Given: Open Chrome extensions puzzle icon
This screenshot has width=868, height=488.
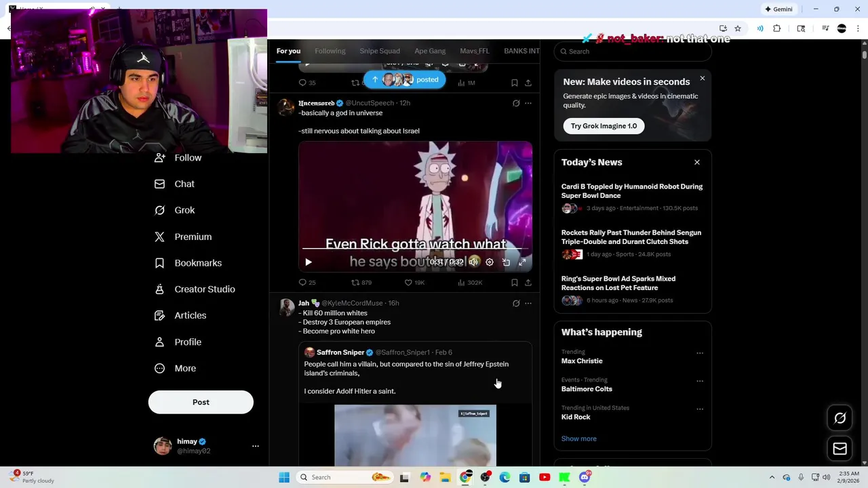Looking at the screenshot, I should tap(777, 28).
